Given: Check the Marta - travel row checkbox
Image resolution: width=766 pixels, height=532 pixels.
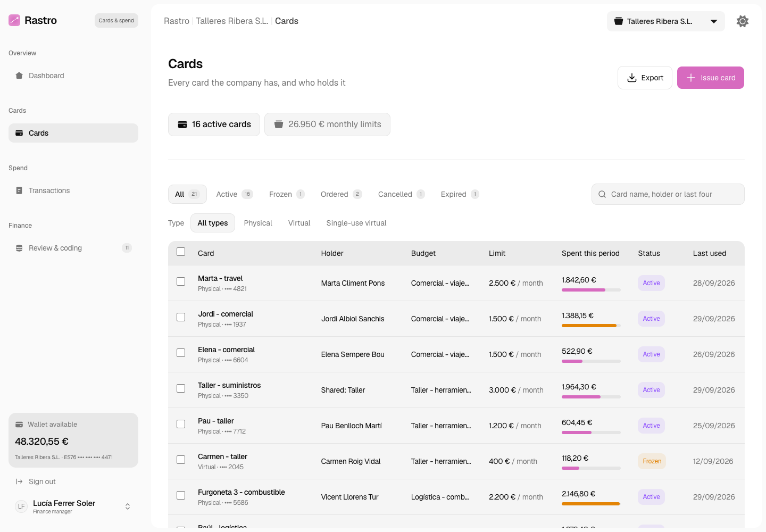Looking at the screenshot, I should click(x=181, y=281).
